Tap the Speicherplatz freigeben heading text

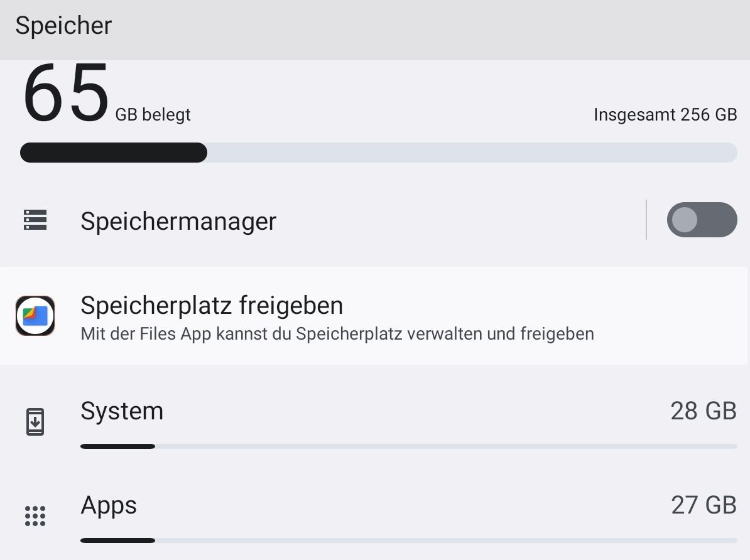click(212, 306)
